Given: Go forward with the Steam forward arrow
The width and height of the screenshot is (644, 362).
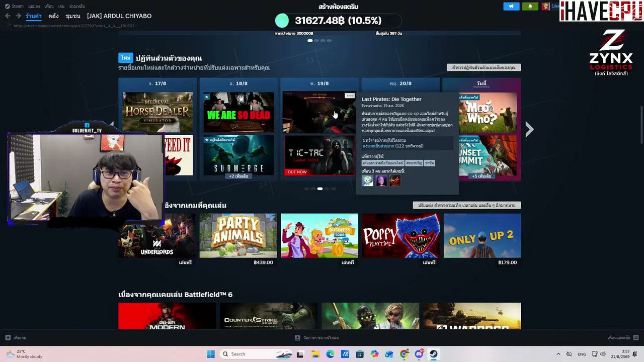Looking at the screenshot, I should pos(19,16).
